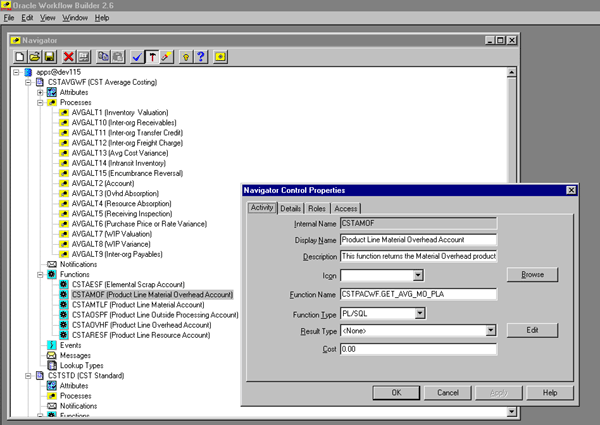This screenshot has height=425, width=600.
Task: Click the apps@dev115 database icon
Action: coord(28,72)
